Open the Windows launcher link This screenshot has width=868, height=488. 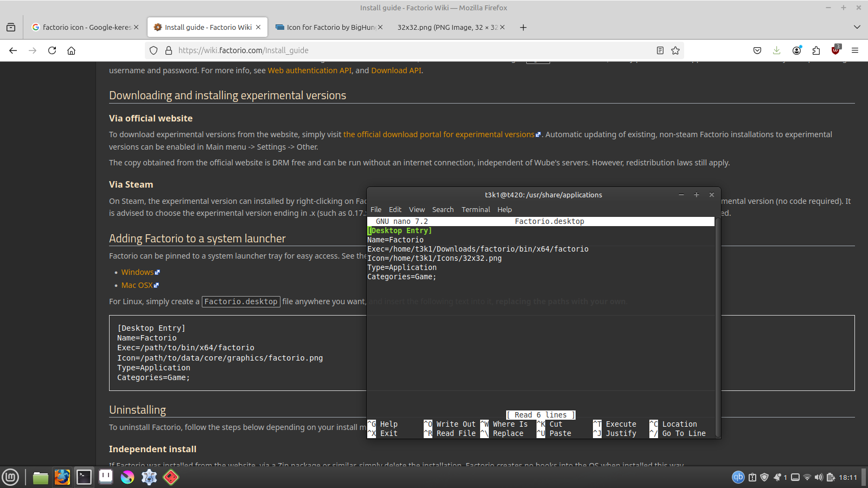[137, 272]
